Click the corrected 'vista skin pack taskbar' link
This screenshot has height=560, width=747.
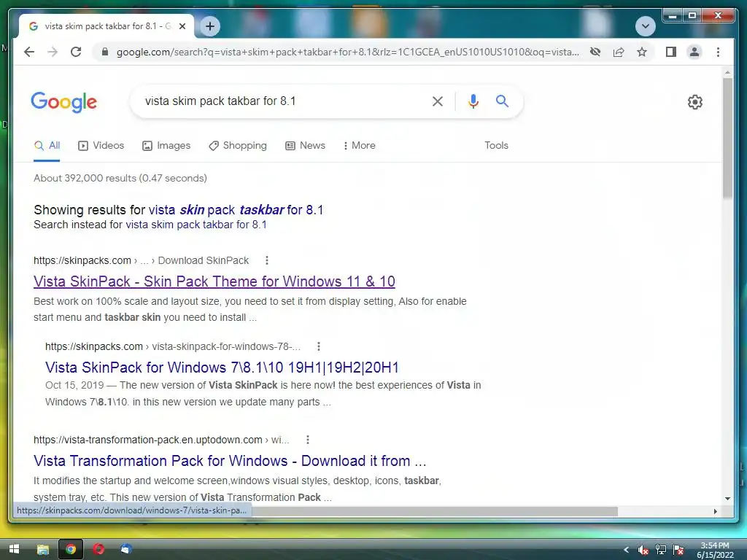click(236, 210)
